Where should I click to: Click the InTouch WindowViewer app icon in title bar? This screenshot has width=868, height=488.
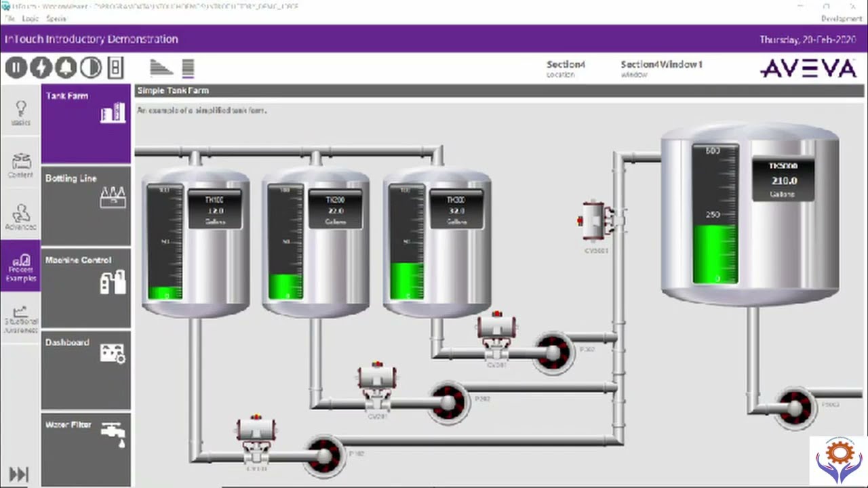(x=6, y=6)
